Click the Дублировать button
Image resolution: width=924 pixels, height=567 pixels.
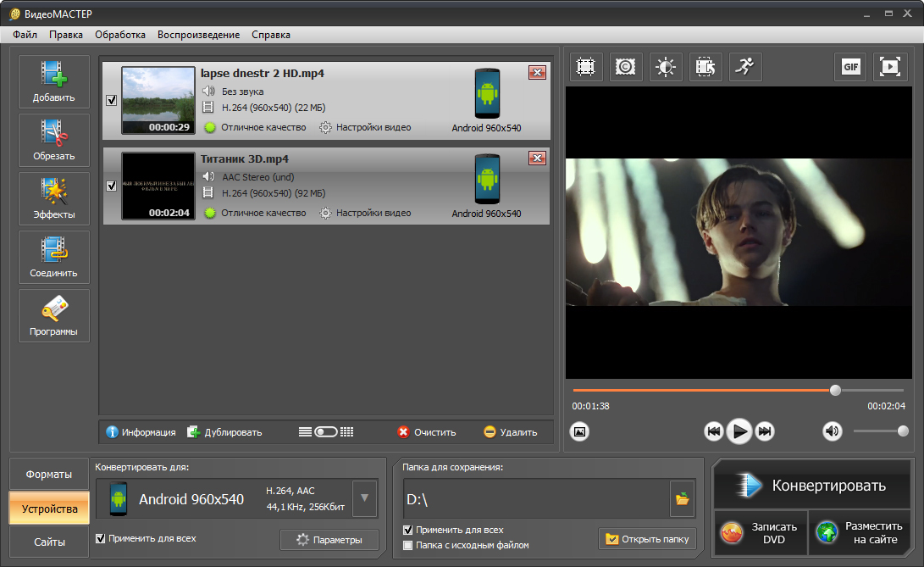pos(224,432)
